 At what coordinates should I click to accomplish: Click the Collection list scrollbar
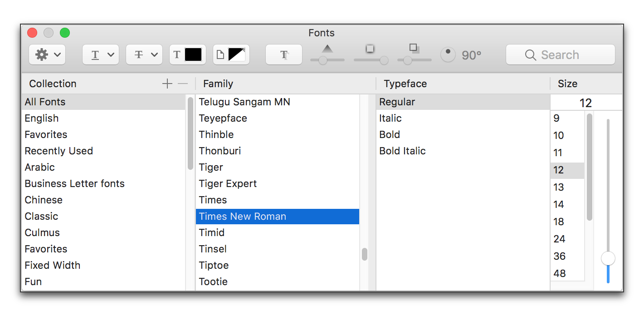point(190,133)
